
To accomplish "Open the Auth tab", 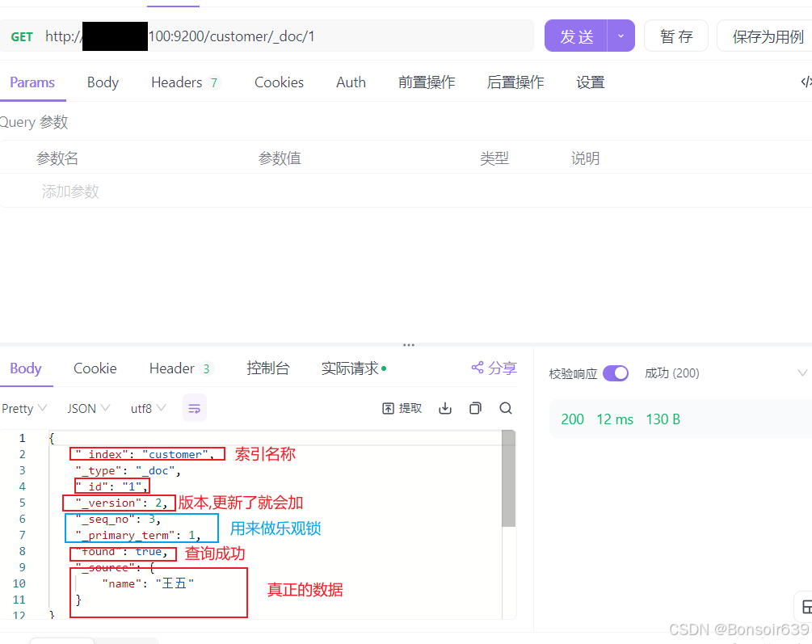I will click(351, 82).
